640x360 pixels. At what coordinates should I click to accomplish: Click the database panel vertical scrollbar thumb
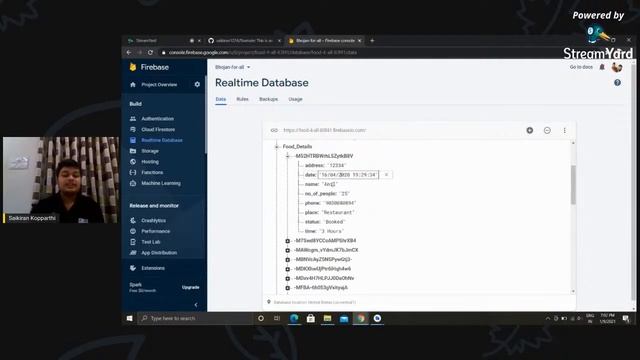pos(573,184)
